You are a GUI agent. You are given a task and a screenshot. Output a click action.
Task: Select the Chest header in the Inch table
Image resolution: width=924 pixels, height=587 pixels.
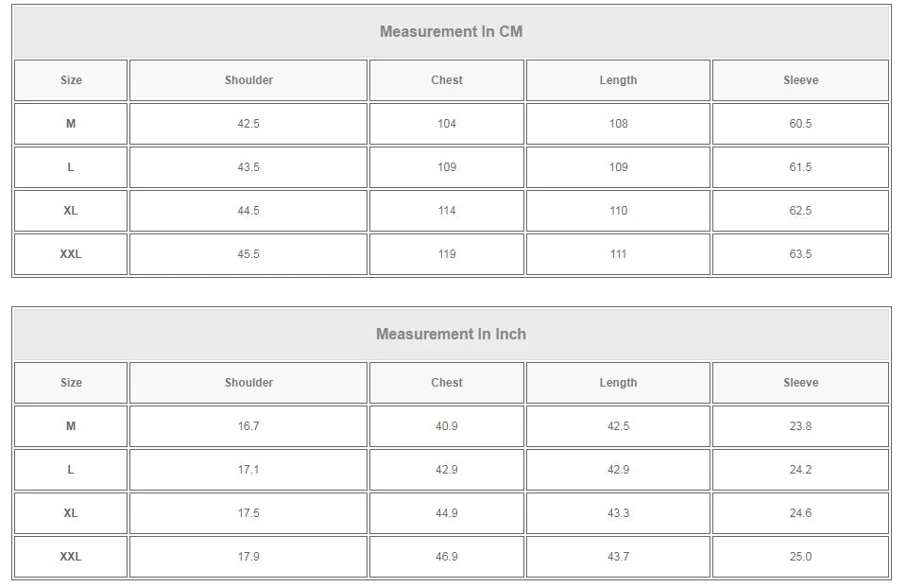447,383
